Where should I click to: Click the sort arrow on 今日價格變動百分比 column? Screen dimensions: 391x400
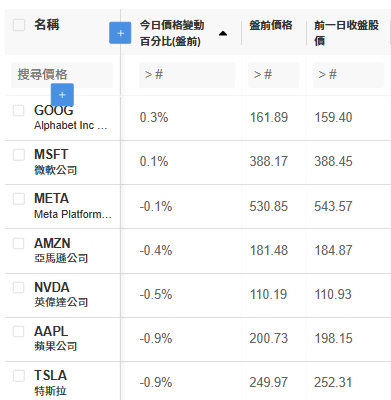(x=223, y=33)
